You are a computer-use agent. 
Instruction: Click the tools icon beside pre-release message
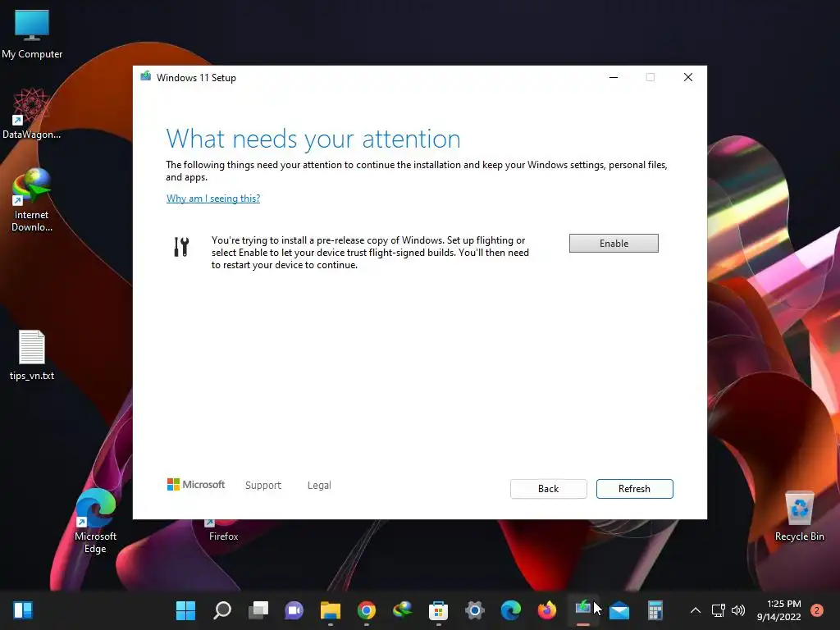pos(181,247)
